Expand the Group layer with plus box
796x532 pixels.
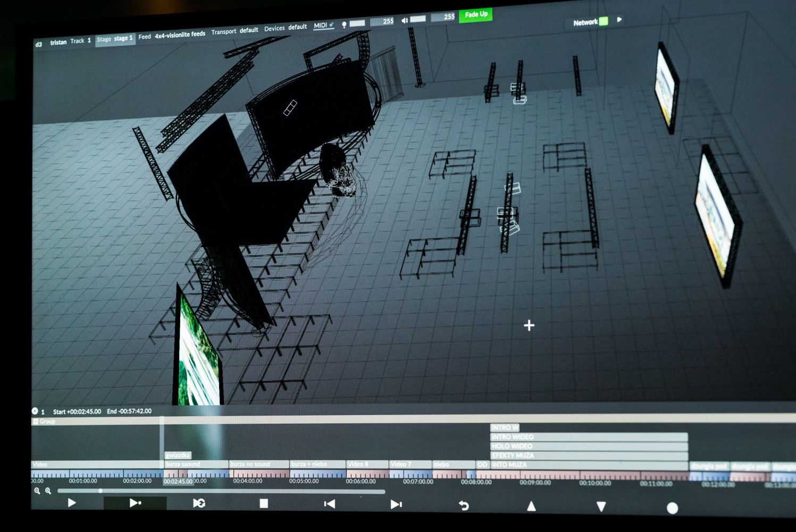pyautogui.click(x=36, y=421)
